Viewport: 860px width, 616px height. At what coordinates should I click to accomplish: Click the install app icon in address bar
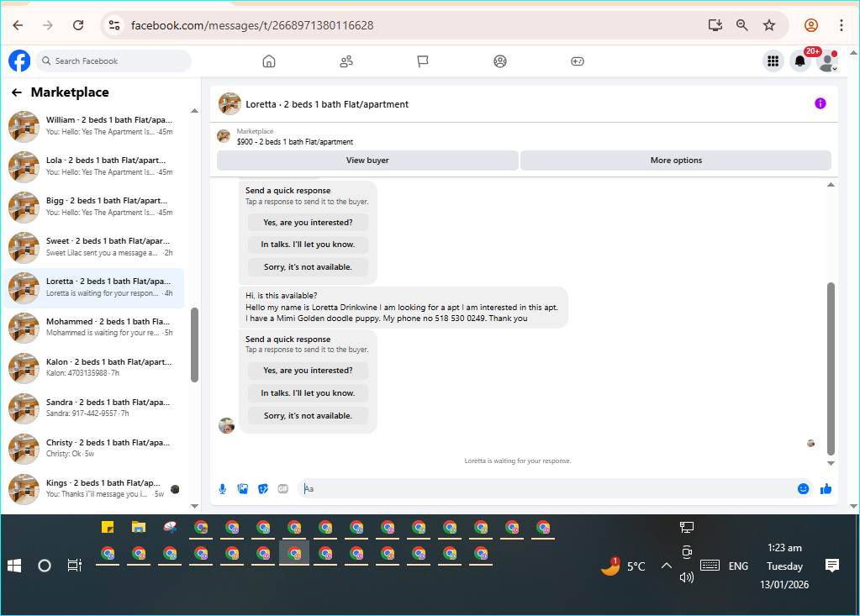tap(715, 25)
